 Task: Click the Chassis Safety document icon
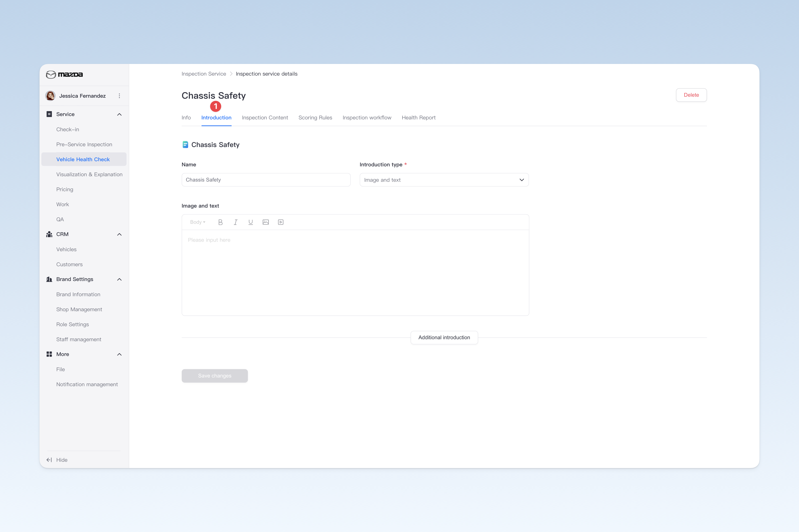click(x=185, y=145)
